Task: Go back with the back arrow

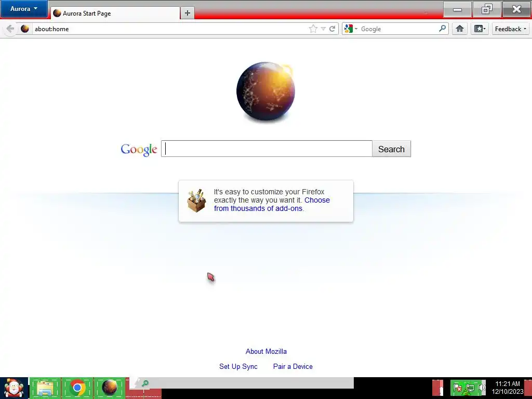Action: click(x=10, y=29)
